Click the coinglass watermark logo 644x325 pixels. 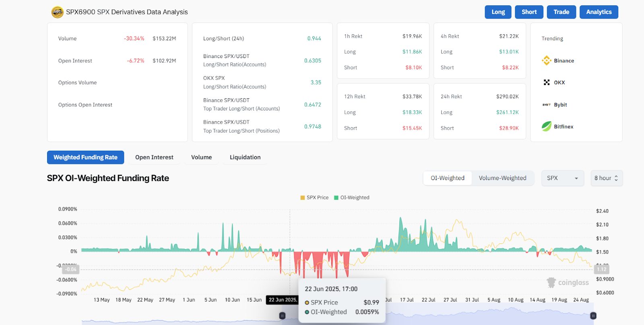tap(568, 282)
